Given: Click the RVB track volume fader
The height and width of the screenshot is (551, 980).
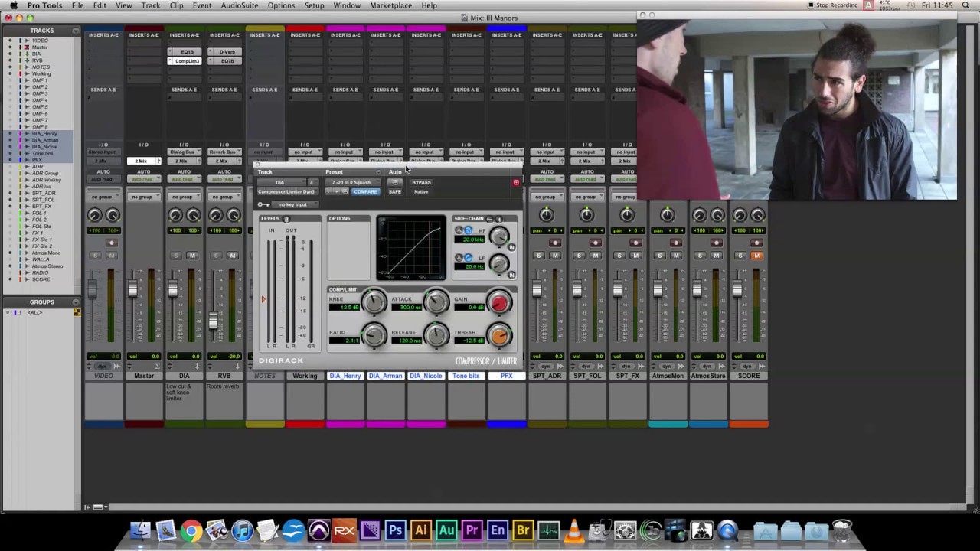Looking at the screenshot, I should tap(213, 321).
